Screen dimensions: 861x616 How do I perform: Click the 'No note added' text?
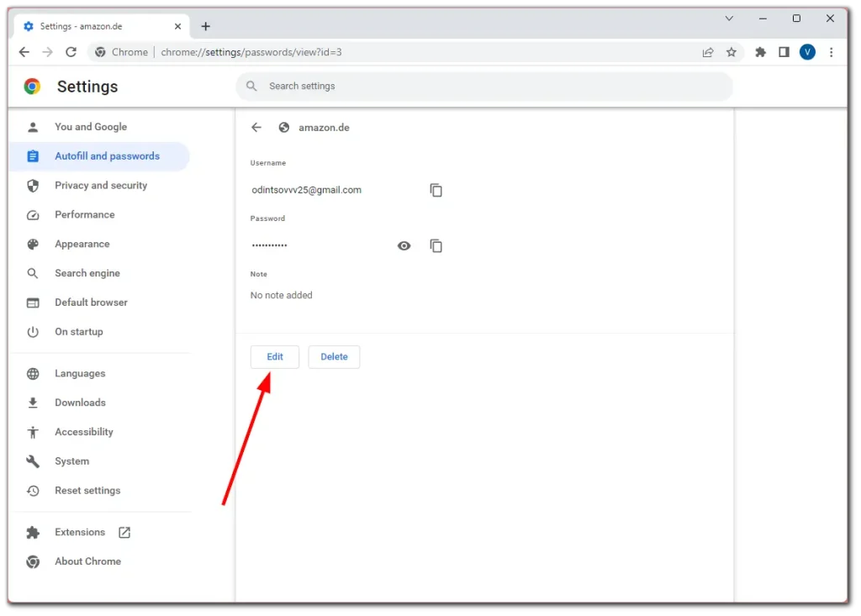click(281, 295)
